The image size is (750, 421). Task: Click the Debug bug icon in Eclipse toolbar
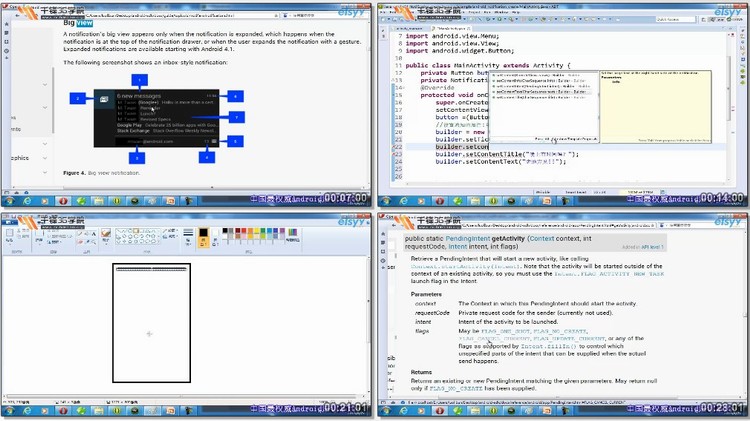tap(488, 19)
